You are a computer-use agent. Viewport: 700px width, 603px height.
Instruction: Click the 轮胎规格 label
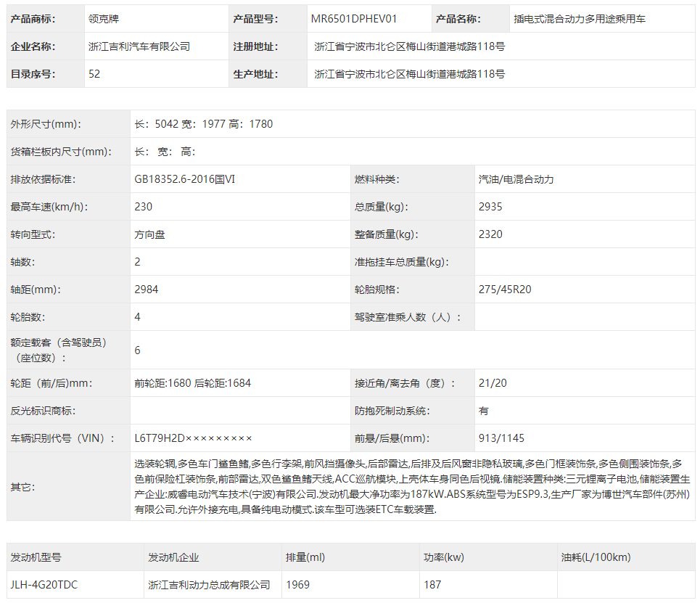point(376,290)
